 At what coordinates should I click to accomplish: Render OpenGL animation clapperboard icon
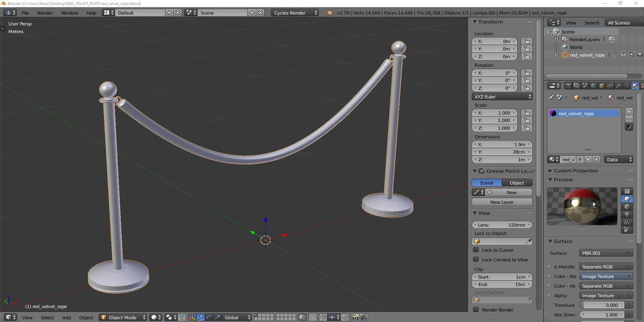[x=364, y=317]
